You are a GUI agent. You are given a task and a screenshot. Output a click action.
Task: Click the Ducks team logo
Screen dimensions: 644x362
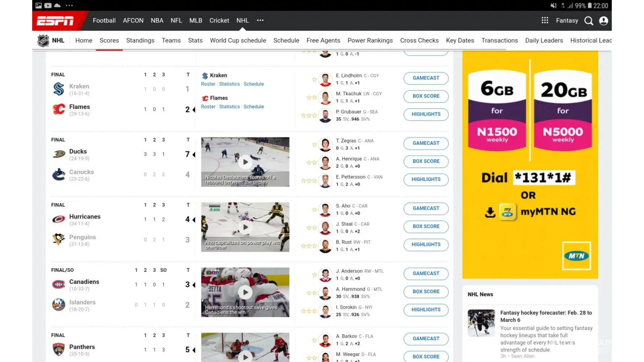click(59, 154)
